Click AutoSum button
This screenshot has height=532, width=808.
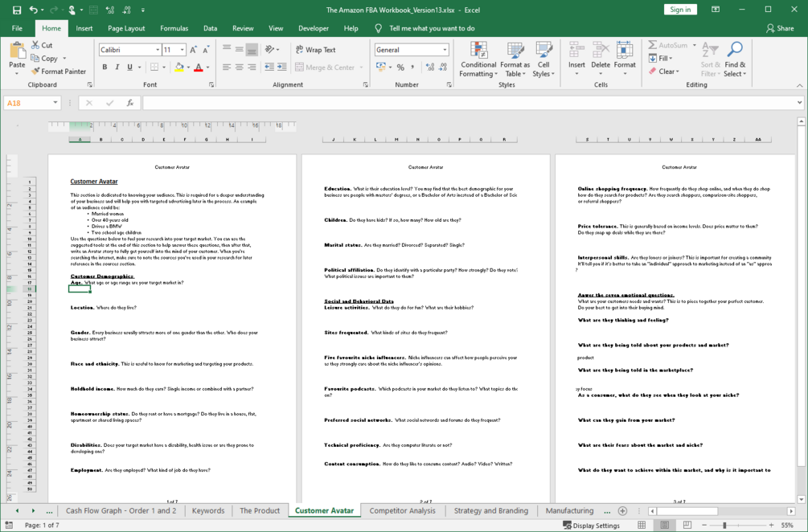click(668, 45)
